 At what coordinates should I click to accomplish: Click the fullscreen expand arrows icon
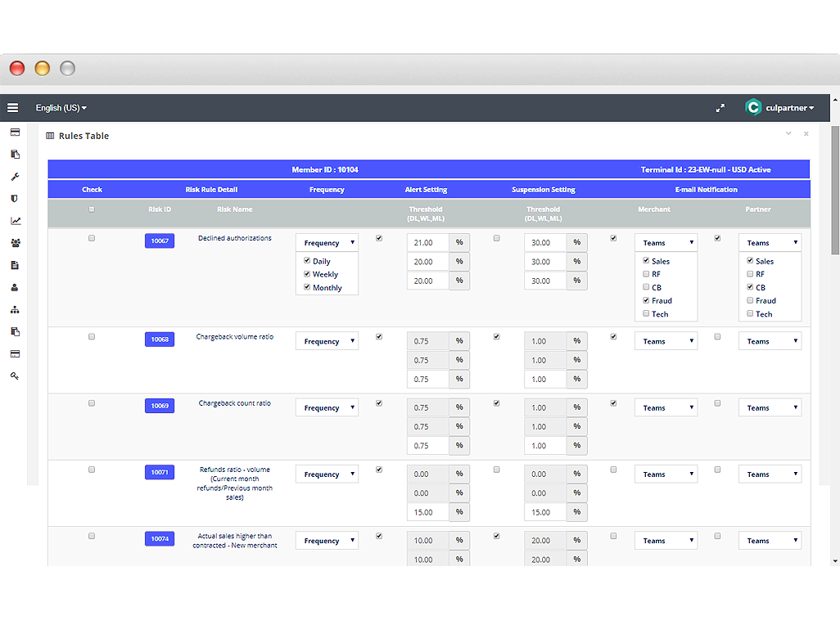pyautogui.click(x=720, y=107)
